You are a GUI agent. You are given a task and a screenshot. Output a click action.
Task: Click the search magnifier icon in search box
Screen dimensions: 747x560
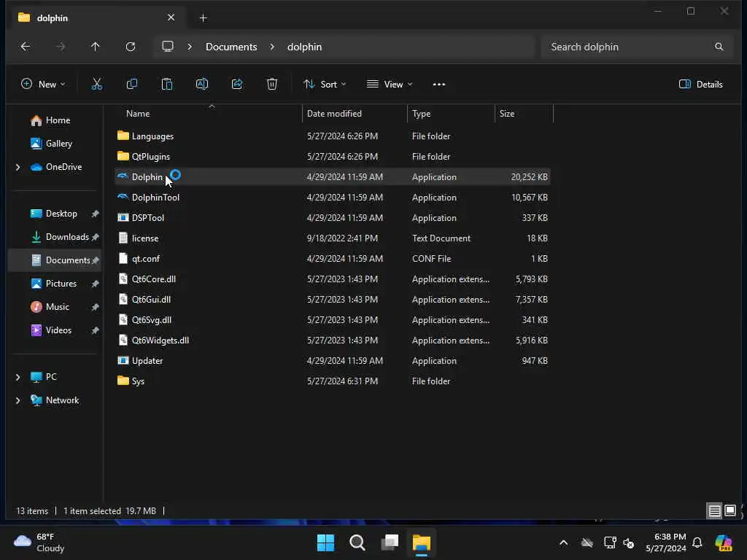click(x=719, y=47)
